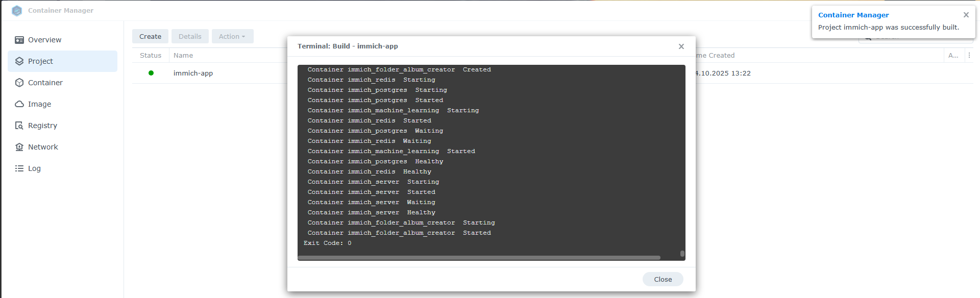Open the column options three-dot menu
The width and height of the screenshot is (980, 298).
tap(969, 55)
